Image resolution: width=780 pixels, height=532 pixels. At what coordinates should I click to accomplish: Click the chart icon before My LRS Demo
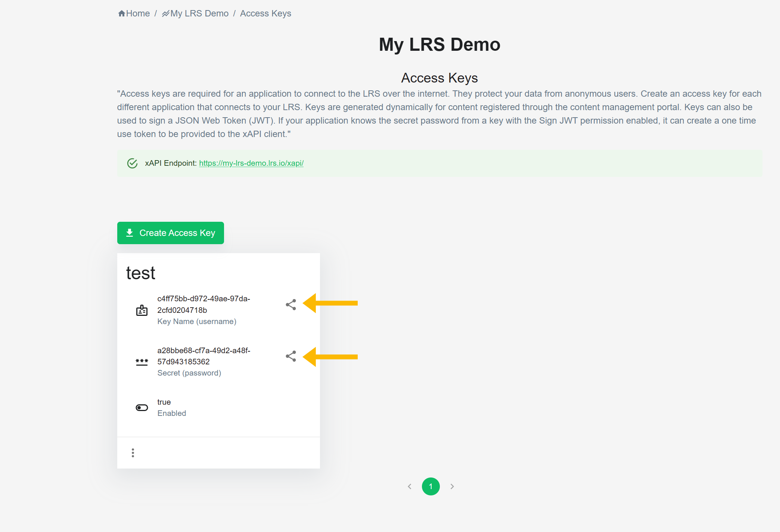(165, 14)
